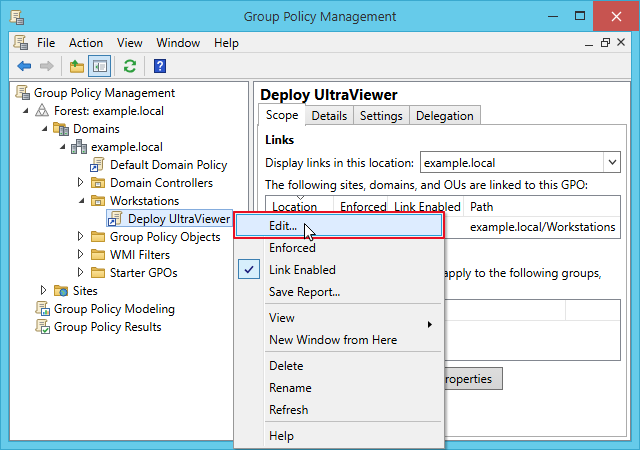Click the Default Domain Policy scroll icon
Image resolution: width=640 pixels, height=450 pixels.
click(x=97, y=165)
